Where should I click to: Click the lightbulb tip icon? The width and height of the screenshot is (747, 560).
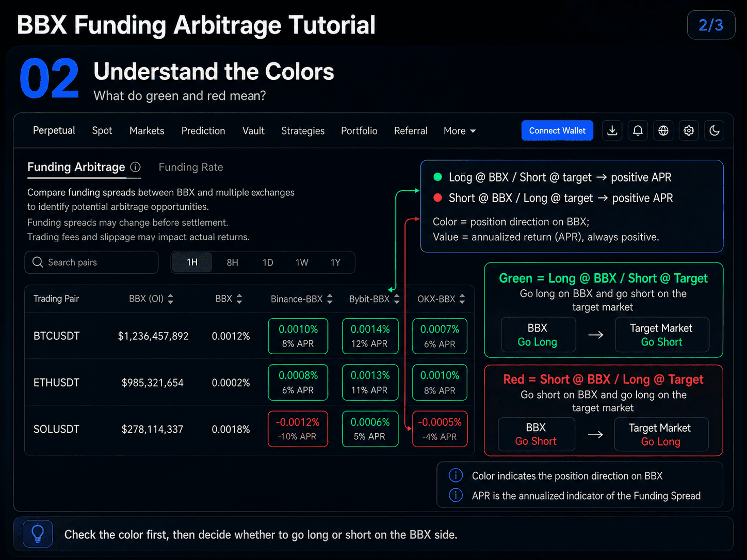[x=38, y=534]
